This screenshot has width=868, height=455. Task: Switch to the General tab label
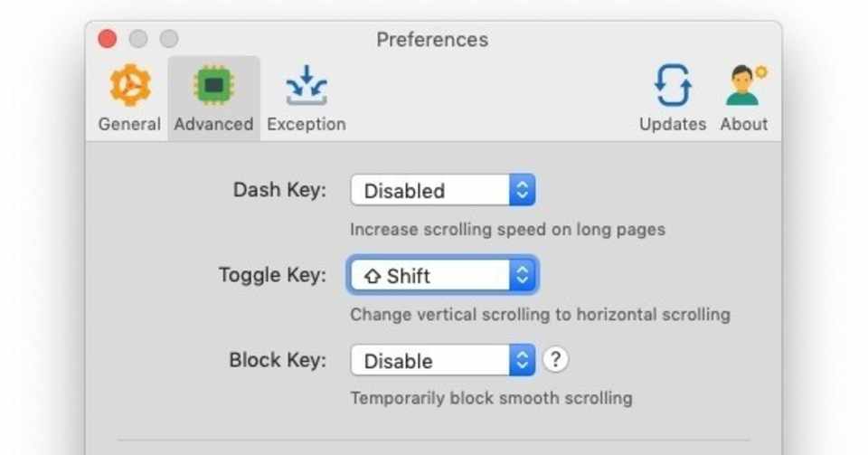[x=129, y=124]
